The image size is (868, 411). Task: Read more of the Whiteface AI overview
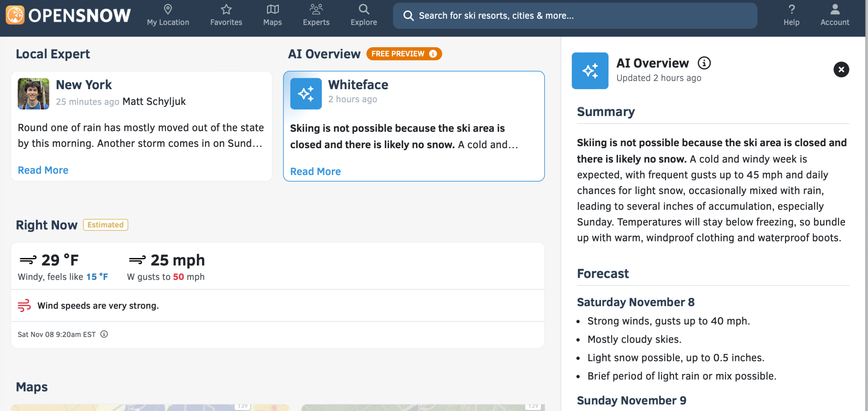315,171
